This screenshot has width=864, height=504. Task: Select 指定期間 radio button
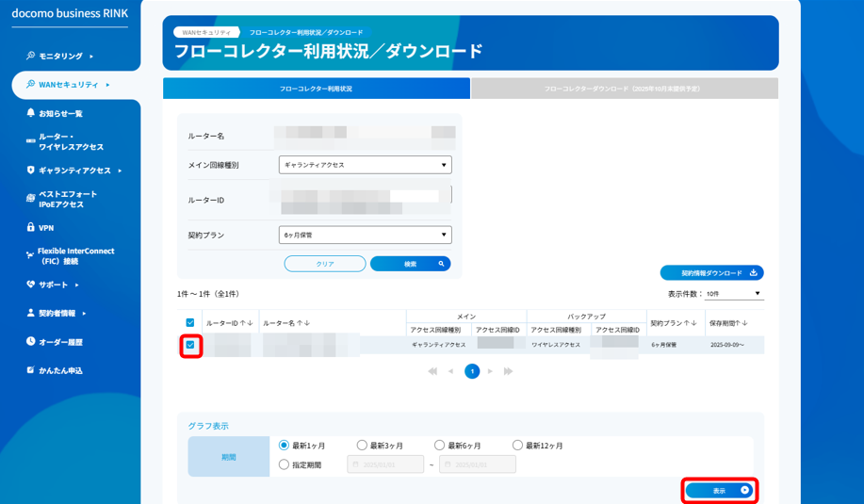[x=284, y=464]
